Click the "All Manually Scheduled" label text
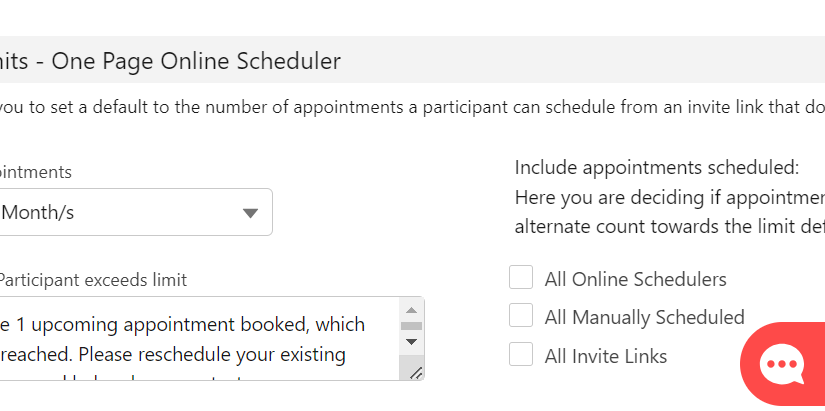Viewport: 825px width, 411px height. click(644, 317)
